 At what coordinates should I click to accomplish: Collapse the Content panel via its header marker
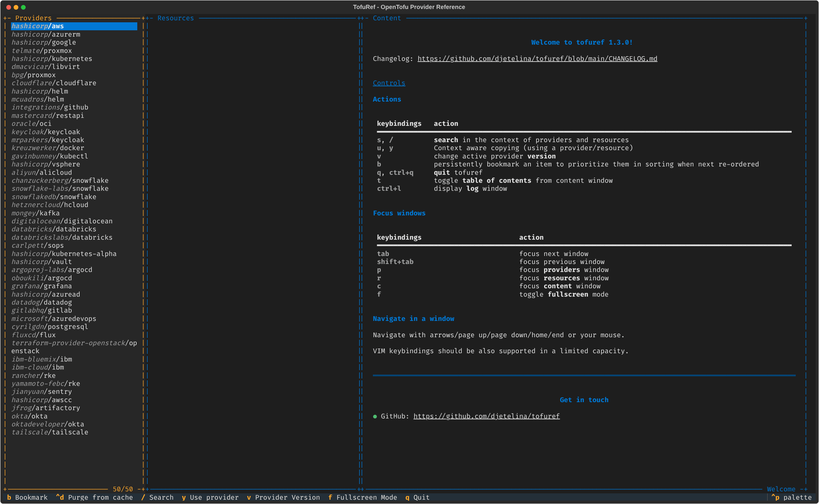(364, 18)
